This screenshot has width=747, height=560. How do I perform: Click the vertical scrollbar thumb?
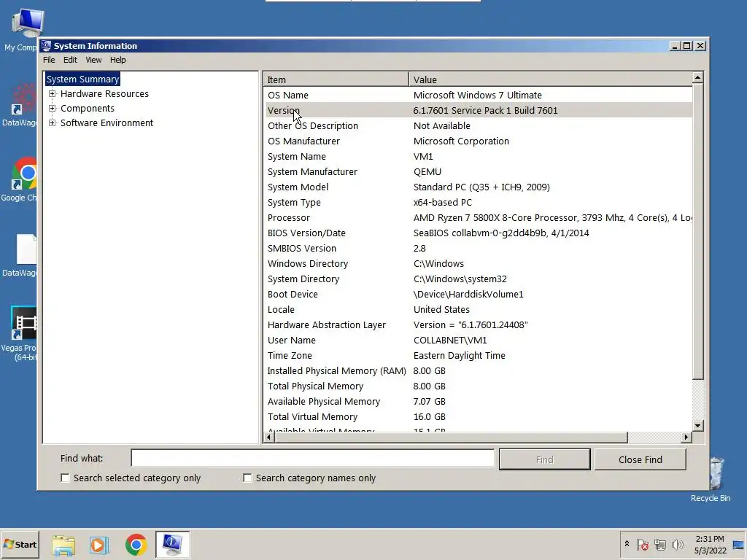pyautogui.click(x=698, y=231)
